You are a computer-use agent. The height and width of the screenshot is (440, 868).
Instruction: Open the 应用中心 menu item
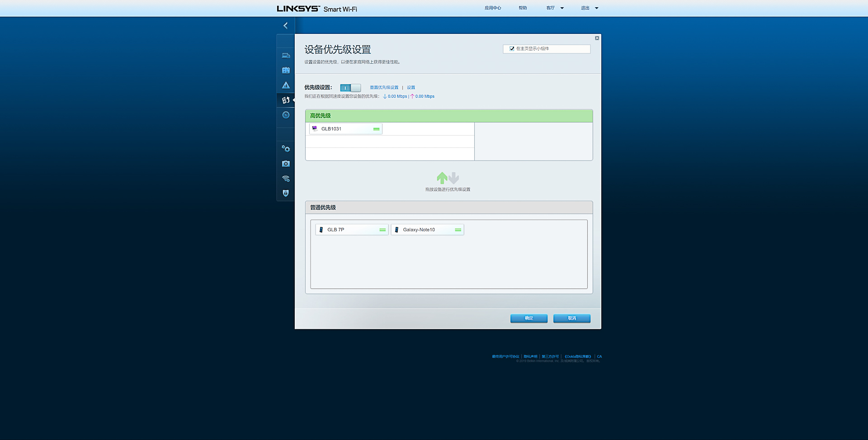pos(492,8)
